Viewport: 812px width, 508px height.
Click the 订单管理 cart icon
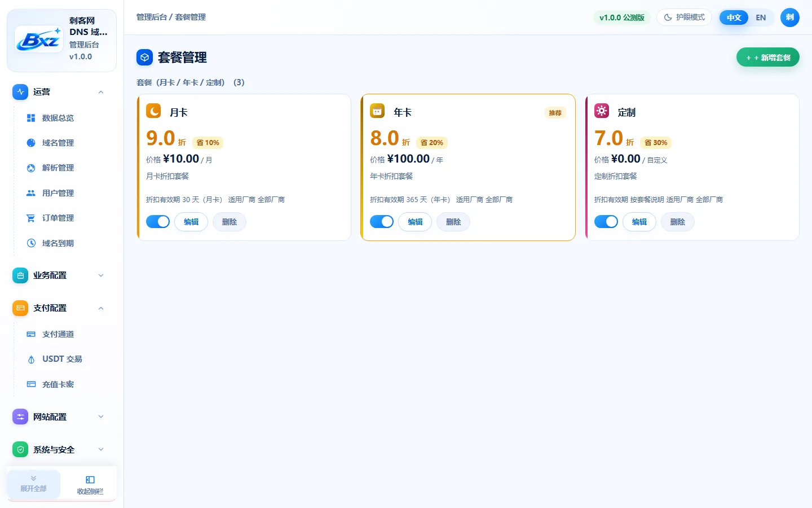pyautogui.click(x=31, y=218)
